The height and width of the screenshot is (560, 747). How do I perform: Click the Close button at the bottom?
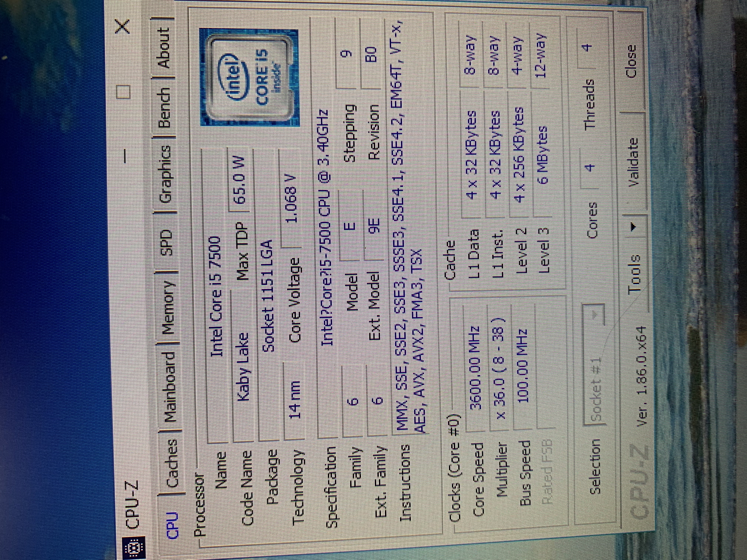point(632,62)
